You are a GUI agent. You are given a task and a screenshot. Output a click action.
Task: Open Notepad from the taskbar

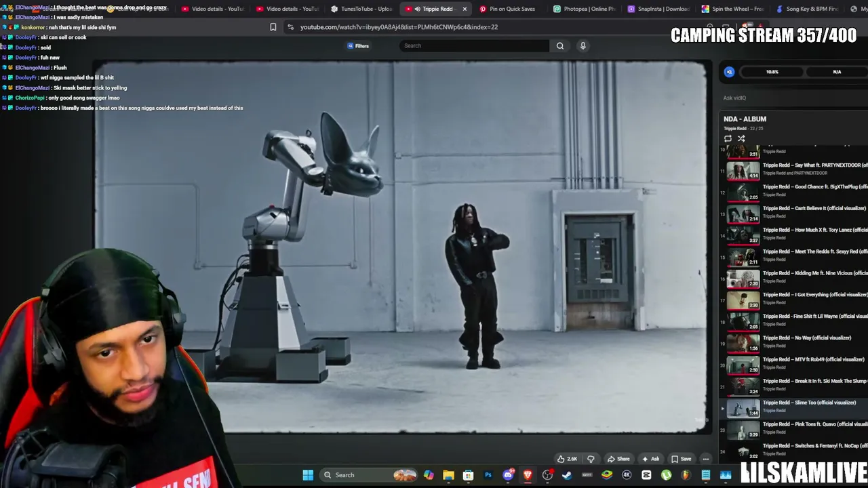(706, 475)
